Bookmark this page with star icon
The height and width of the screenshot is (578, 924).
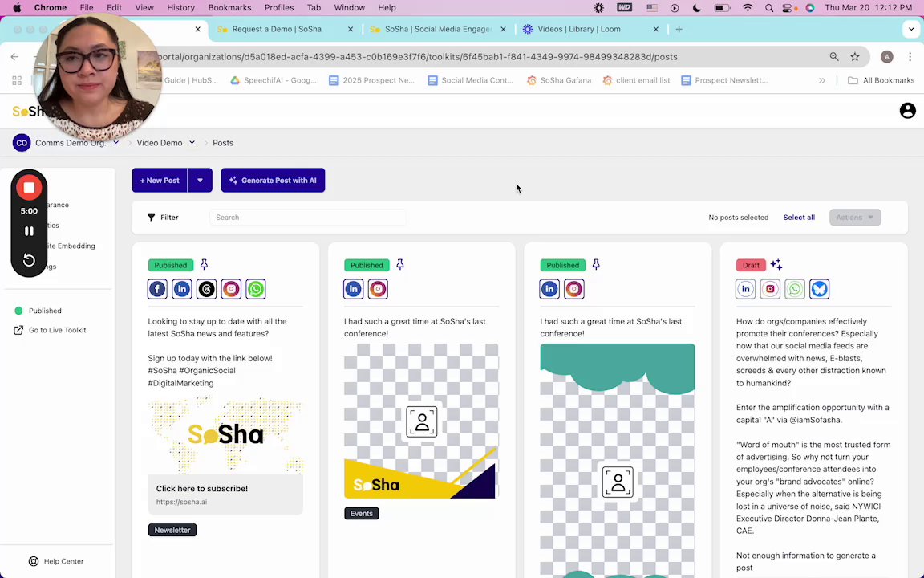855,57
